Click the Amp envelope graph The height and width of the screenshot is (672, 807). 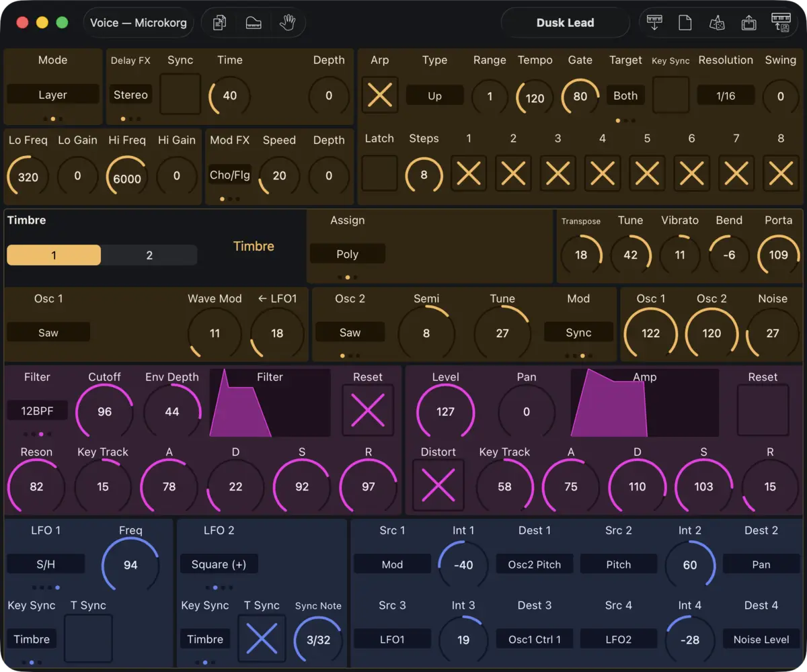click(x=644, y=403)
